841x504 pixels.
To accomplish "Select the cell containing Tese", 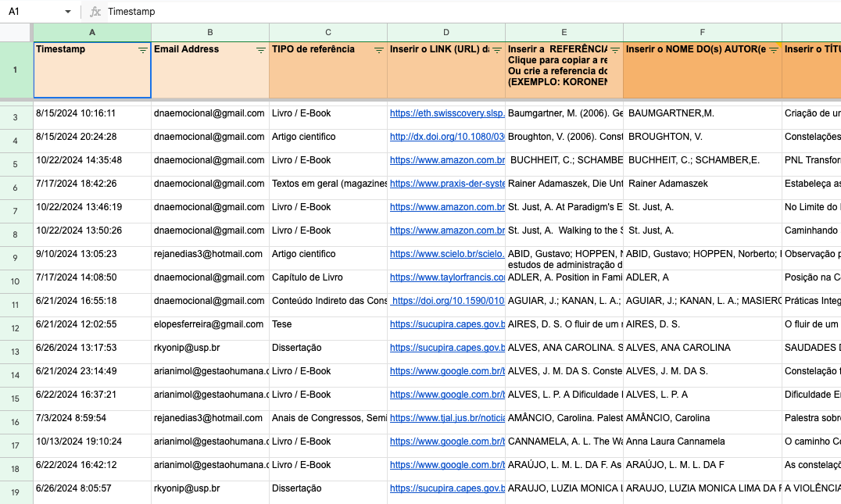I will pos(328,324).
